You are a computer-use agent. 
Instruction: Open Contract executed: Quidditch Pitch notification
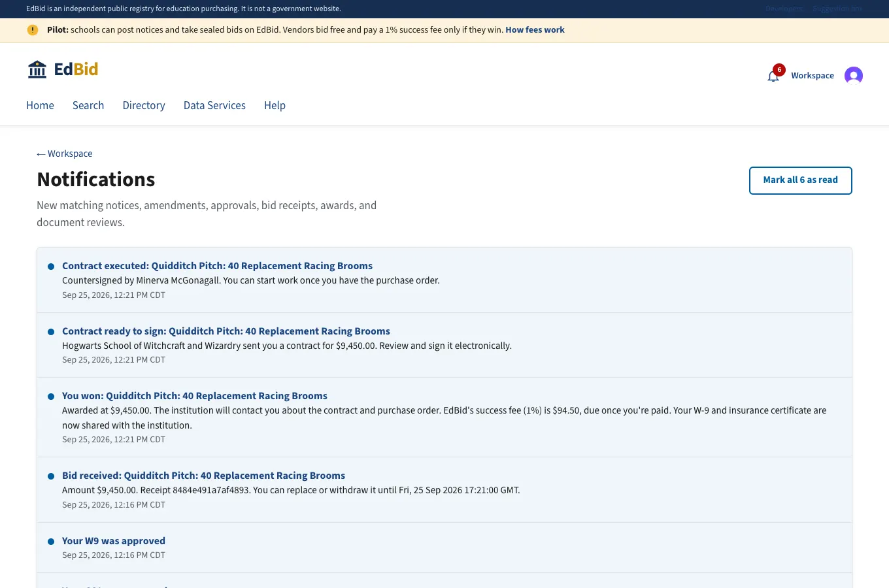217,266
